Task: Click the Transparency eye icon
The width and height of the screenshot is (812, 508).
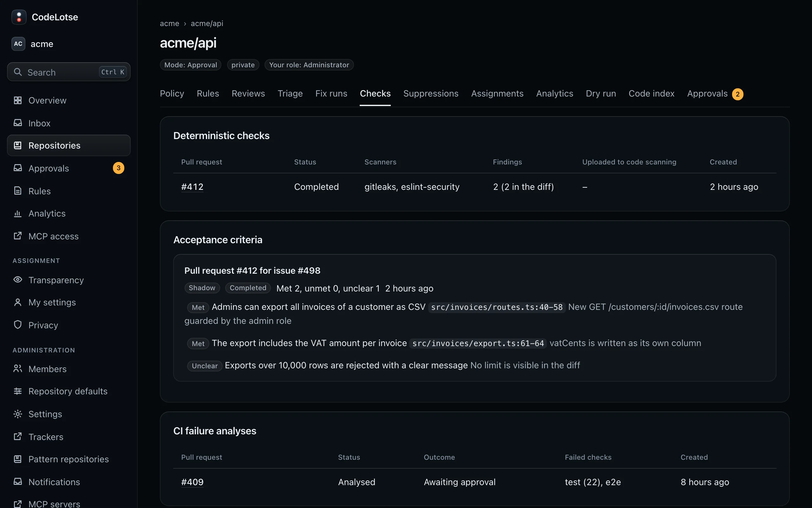Action: point(18,279)
